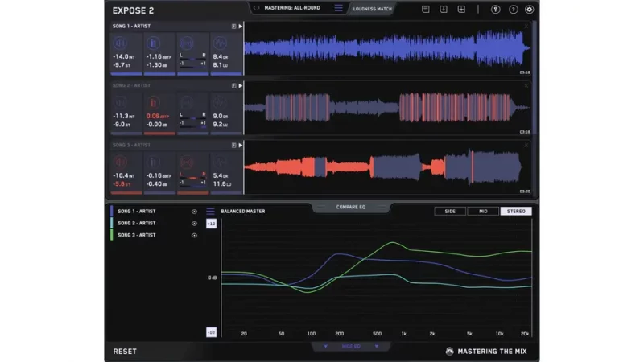
Task: Toggle Song 3 EQ curve visibility
Action: click(x=194, y=236)
